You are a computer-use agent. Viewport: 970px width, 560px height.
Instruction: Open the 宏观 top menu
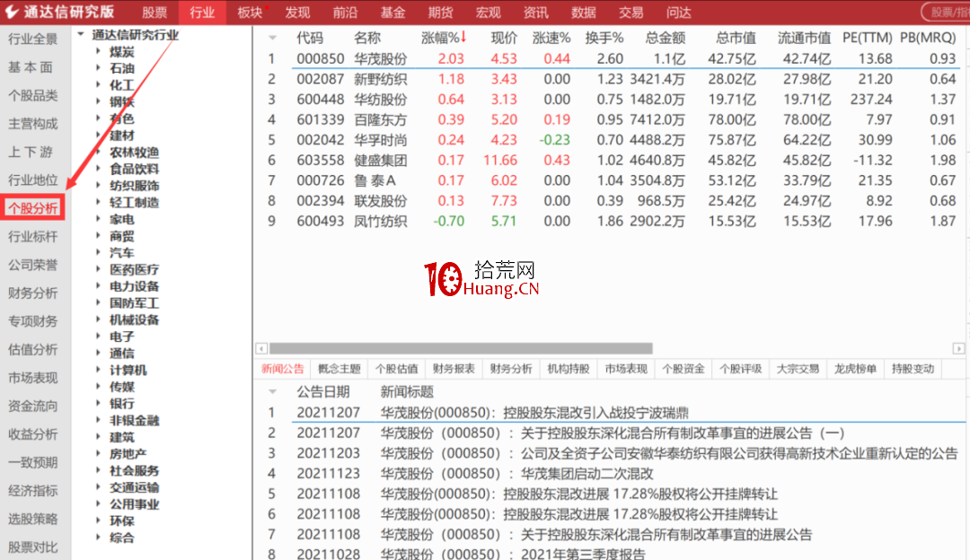[x=488, y=13]
